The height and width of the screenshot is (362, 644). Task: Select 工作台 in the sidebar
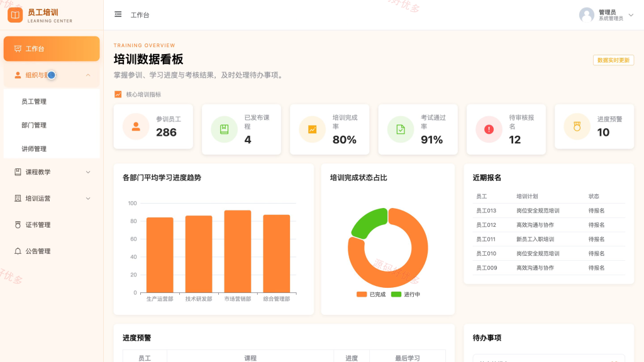coord(52,49)
